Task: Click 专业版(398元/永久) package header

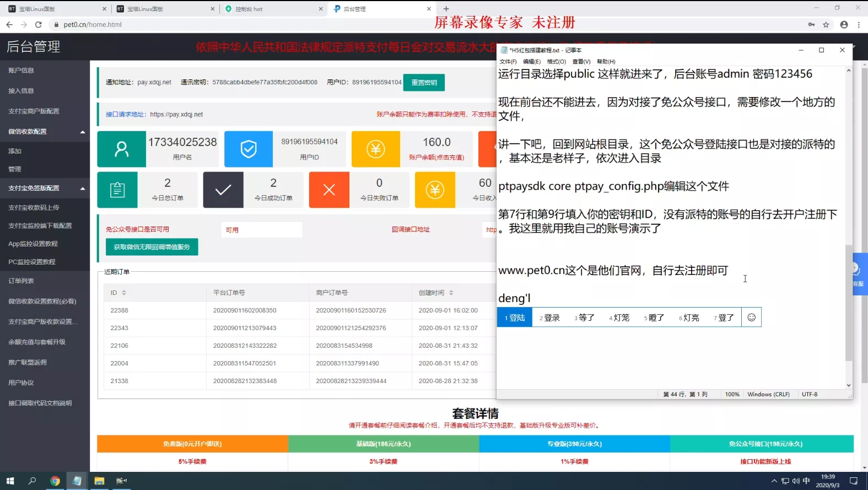Action: 574,444
